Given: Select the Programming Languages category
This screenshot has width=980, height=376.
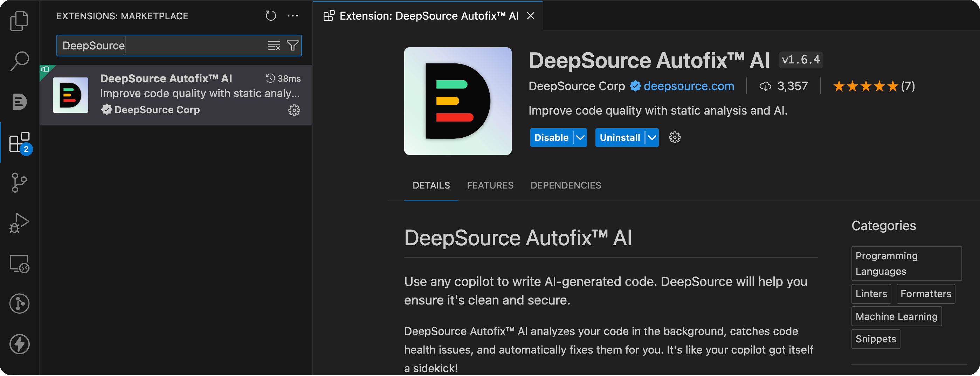Looking at the screenshot, I should pyautogui.click(x=906, y=264).
